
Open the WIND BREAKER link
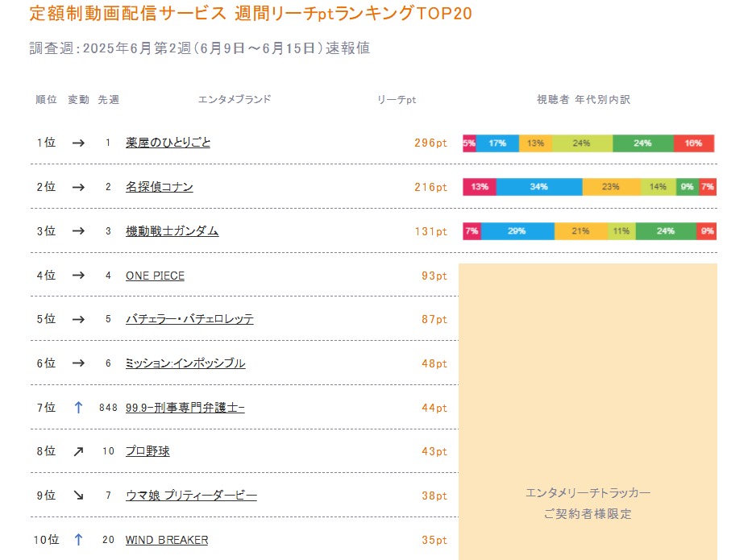tap(166, 540)
